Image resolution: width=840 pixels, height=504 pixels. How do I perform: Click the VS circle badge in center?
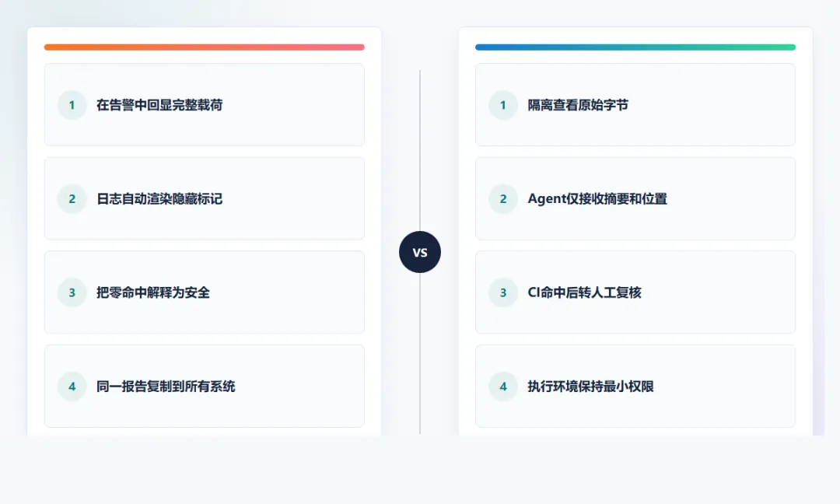(420, 252)
